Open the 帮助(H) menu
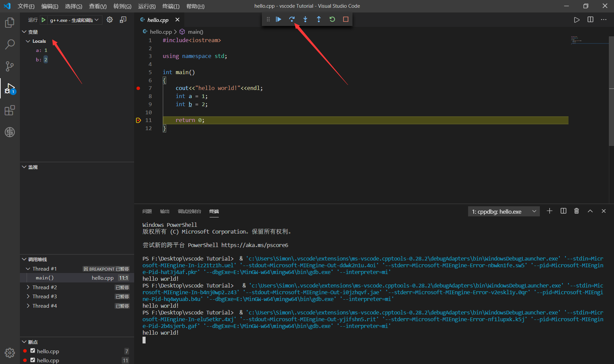This screenshot has height=364, width=614. point(195,6)
